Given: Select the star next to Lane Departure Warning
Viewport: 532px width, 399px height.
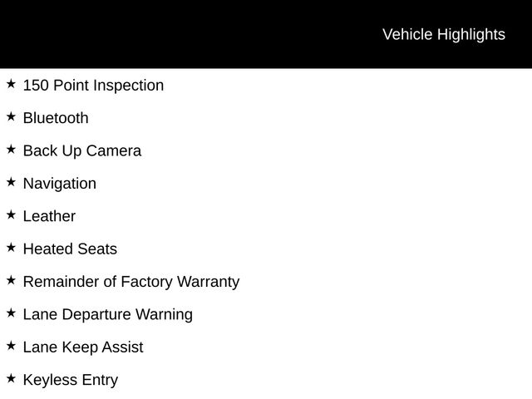Looking at the screenshot, I should click(11, 313).
